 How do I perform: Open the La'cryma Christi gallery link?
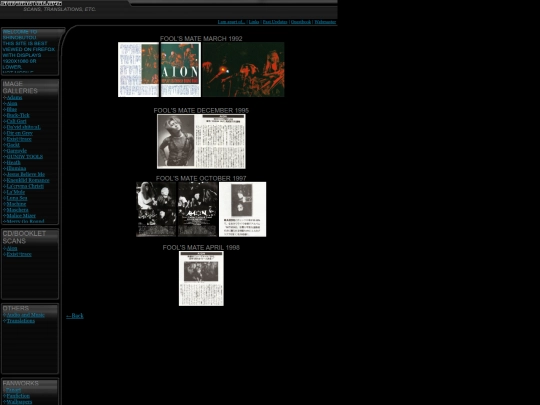point(25,186)
